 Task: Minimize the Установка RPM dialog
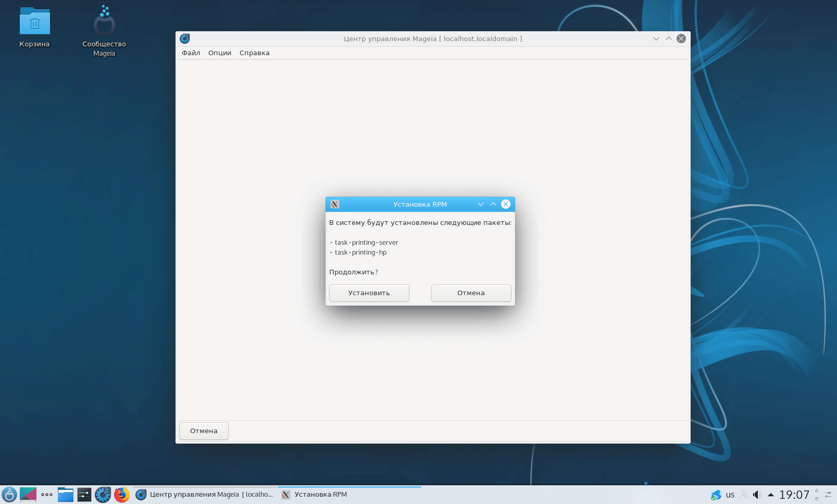pyautogui.click(x=481, y=204)
